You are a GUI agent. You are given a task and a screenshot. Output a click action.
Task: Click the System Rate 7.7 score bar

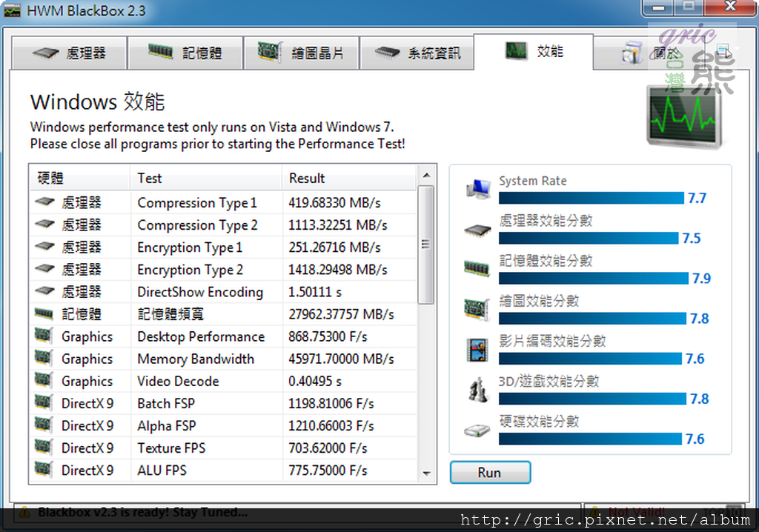(x=591, y=198)
